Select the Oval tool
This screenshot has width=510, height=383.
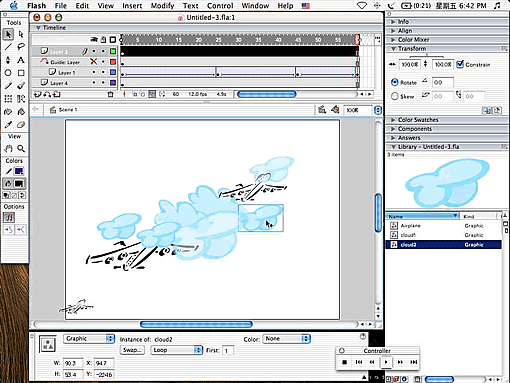click(8, 73)
